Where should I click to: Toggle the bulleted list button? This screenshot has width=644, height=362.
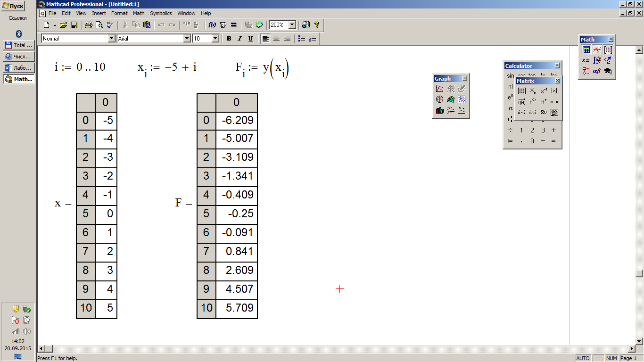pos(302,39)
